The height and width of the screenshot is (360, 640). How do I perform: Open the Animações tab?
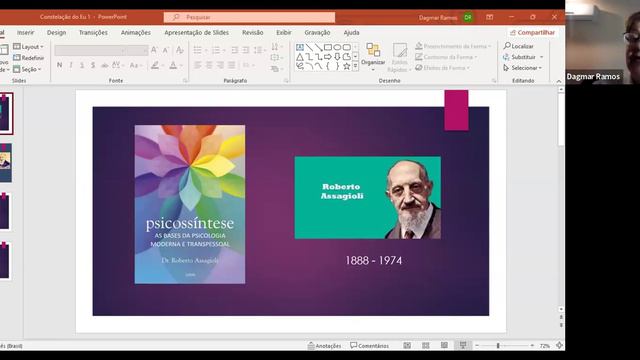(x=136, y=33)
